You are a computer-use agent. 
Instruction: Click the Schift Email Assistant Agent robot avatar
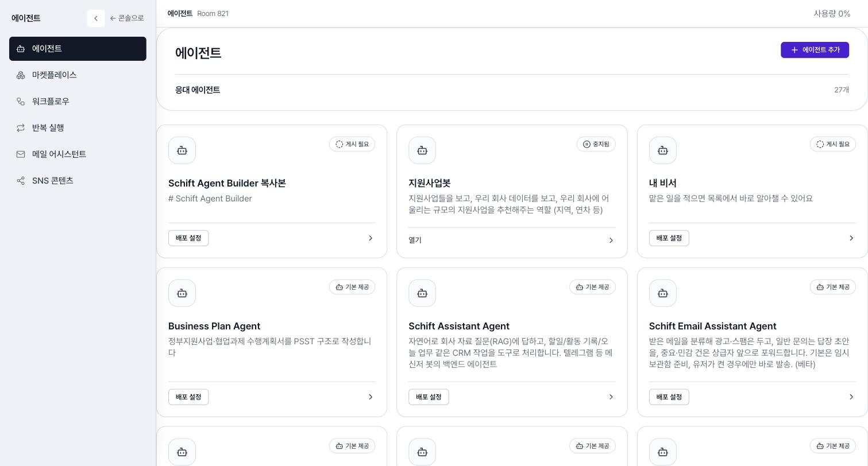[x=663, y=293]
